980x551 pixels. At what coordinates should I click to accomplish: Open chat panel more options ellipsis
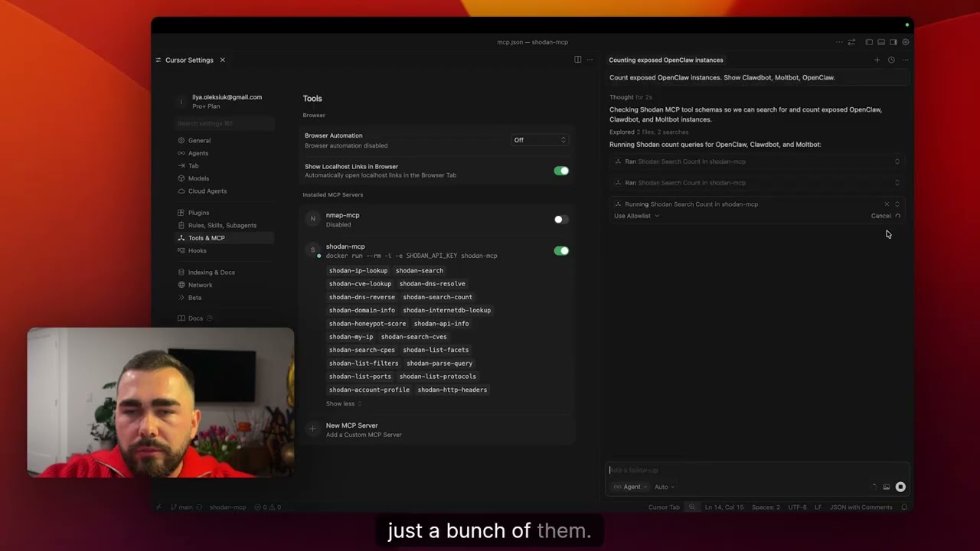tap(905, 60)
